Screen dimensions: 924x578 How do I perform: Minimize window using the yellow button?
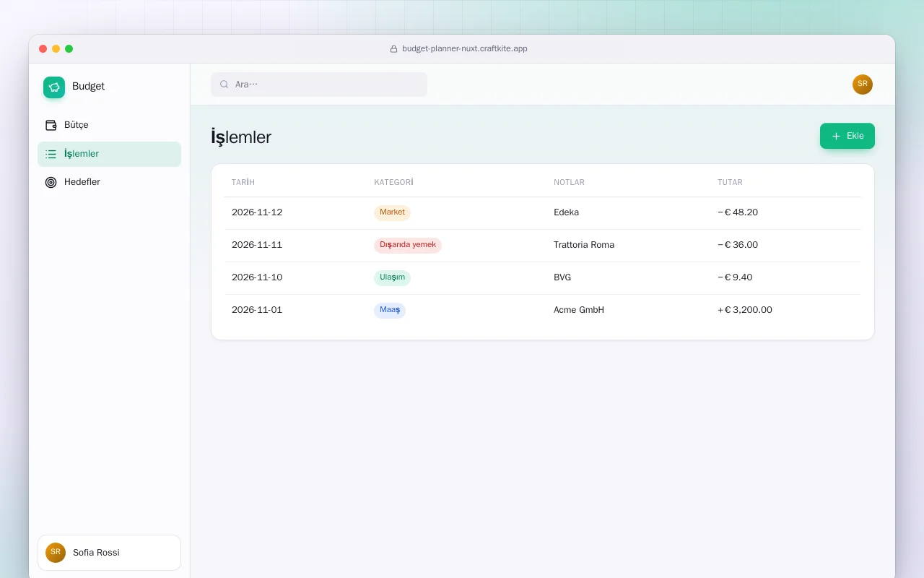pyautogui.click(x=56, y=49)
